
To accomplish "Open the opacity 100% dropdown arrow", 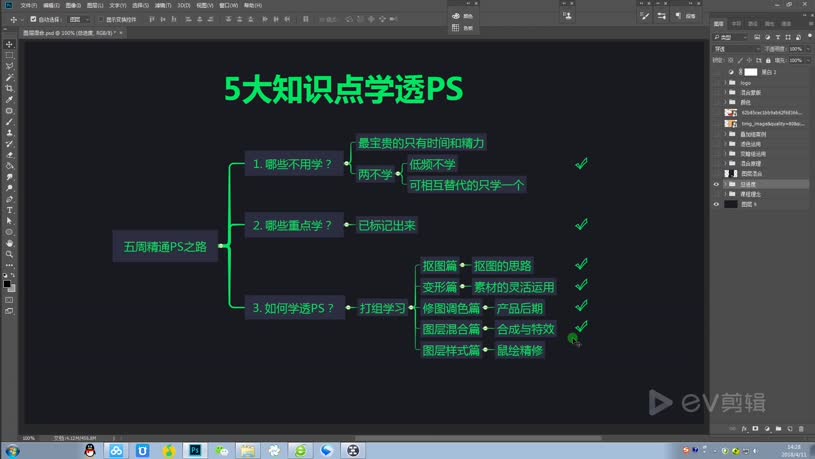I will point(808,49).
